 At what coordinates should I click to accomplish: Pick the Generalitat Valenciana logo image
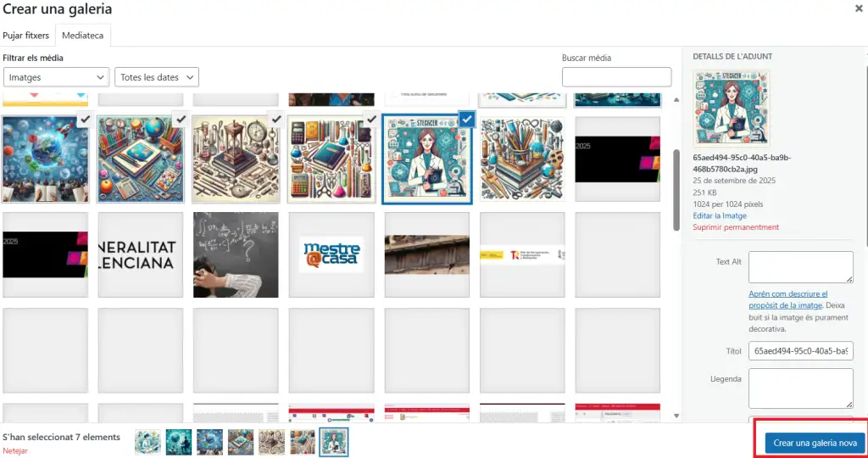[x=141, y=254]
